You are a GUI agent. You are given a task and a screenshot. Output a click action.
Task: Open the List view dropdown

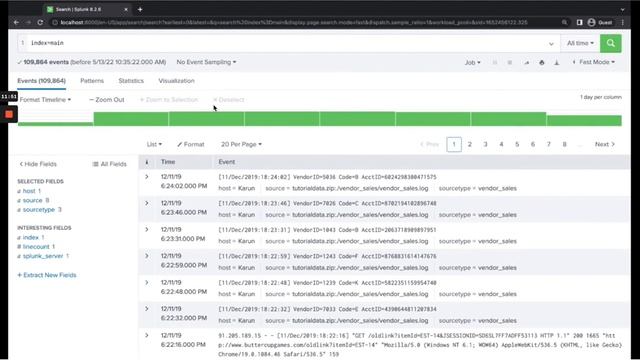(154, 144)
